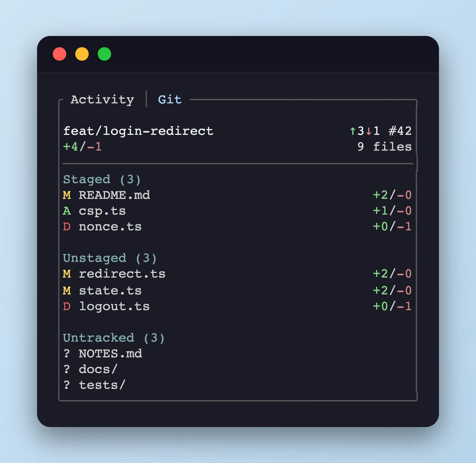Toggle tracking for NOTES.md
The height and width of the screenshot is (463, 476).
(110, 353)
